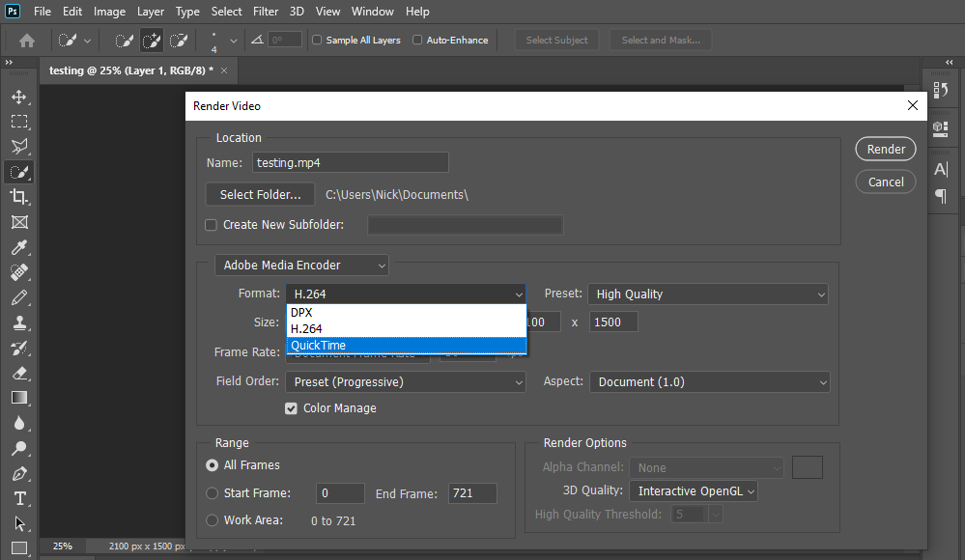The height and width of the screenshot is (560, 965).
Task: Select the Brush tool
Action: pyautogui.click(x=19, y=297)
